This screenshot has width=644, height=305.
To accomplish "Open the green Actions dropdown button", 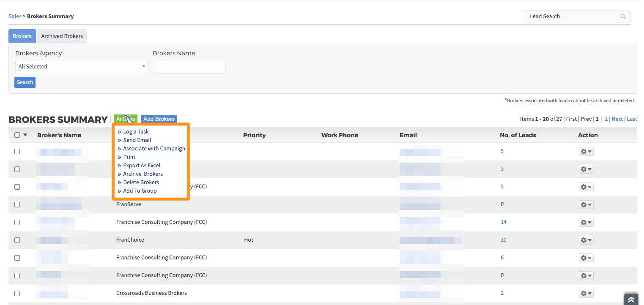I will [125, 119].
